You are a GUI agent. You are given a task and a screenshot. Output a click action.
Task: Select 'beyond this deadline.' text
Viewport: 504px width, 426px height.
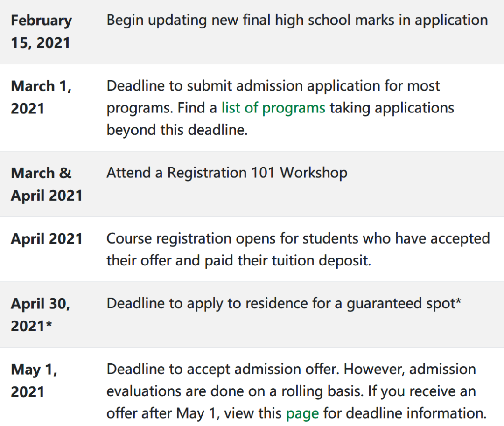click(x=177, y=130)
